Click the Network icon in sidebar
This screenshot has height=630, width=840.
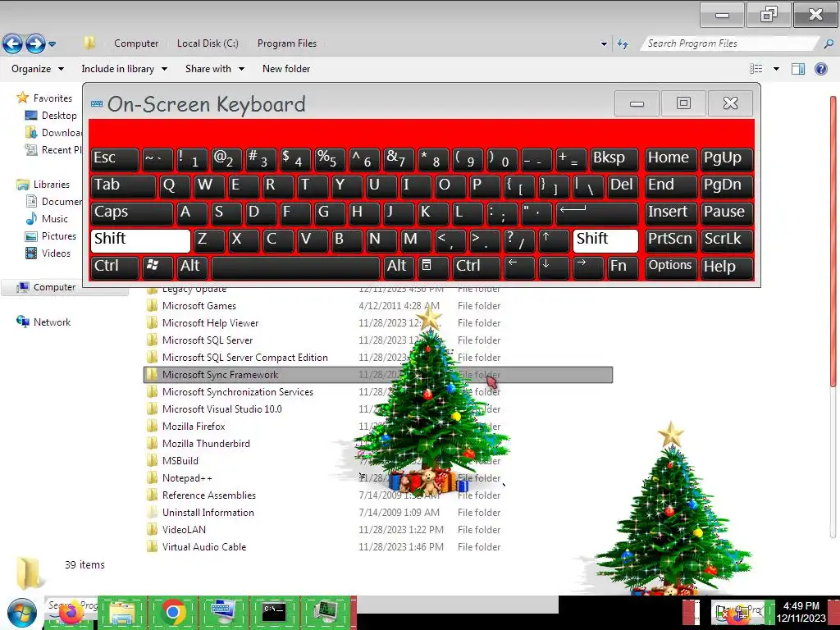(x=22, y=322)
